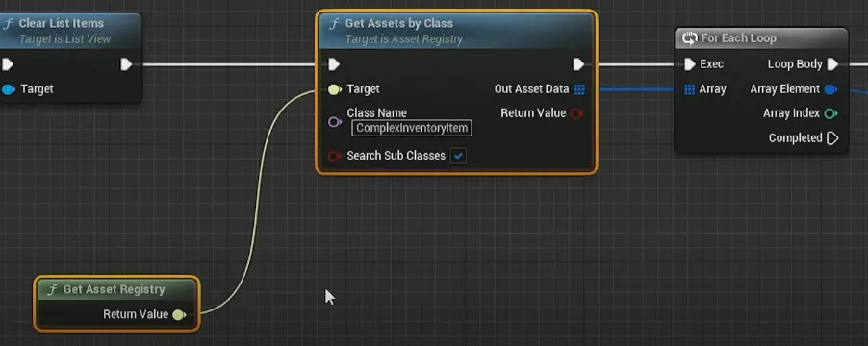Click the output exec pin on Get Assets by Class

coord(578,64)
